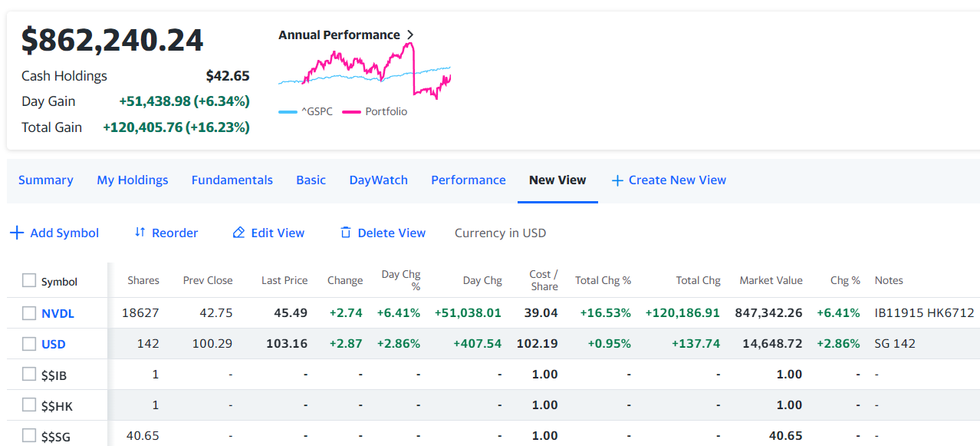Check the NVDL row checkbox

[29, 313]
